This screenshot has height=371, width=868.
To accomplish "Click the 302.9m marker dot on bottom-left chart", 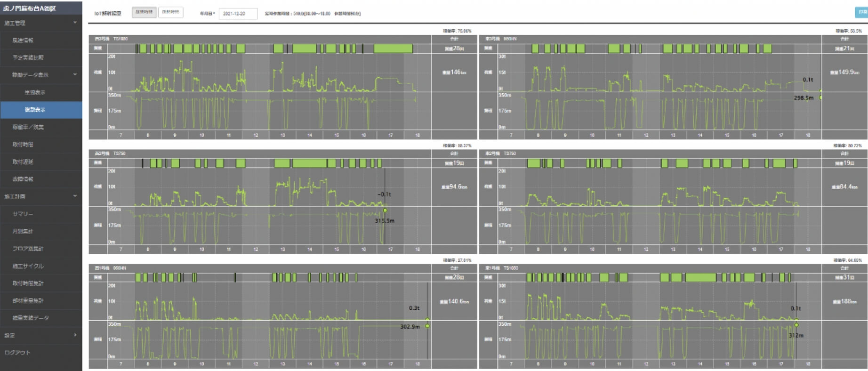I will tap(427, 326).
